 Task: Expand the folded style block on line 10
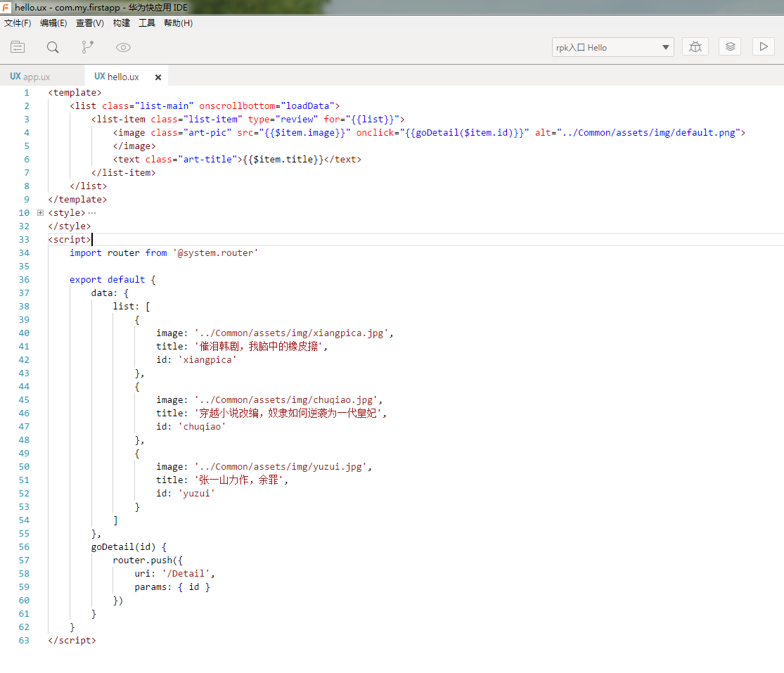(x=41, y=213)
